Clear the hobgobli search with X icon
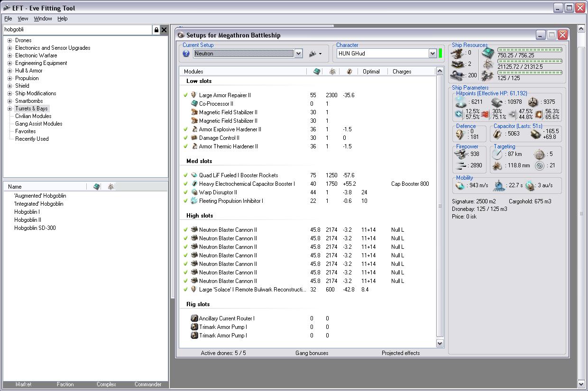This screenshot has width=588, height=391. tap(164, 30)
